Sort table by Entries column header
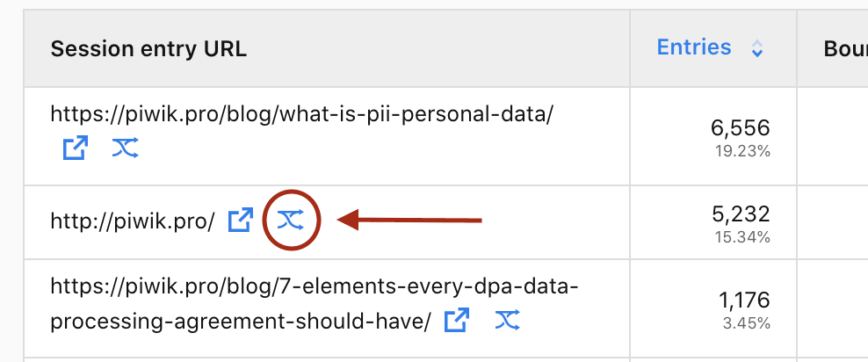The width and height of the screenshot is (868, 362). (694, 48)
